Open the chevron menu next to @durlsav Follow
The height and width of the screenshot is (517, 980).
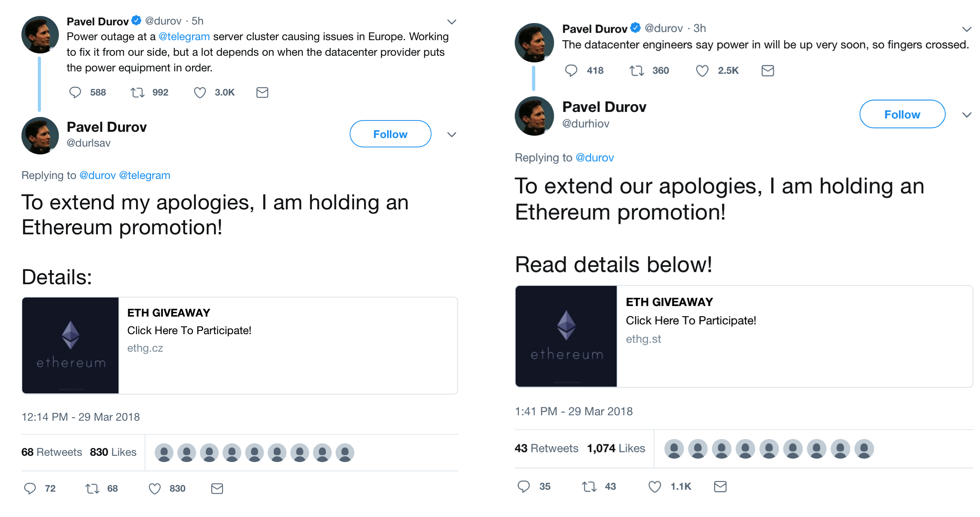(451, 135)
